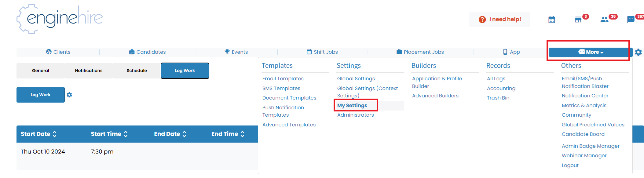Open the people icon with badge 36
The width and height of the screenshot is (644, 178).
pos(604,20)
